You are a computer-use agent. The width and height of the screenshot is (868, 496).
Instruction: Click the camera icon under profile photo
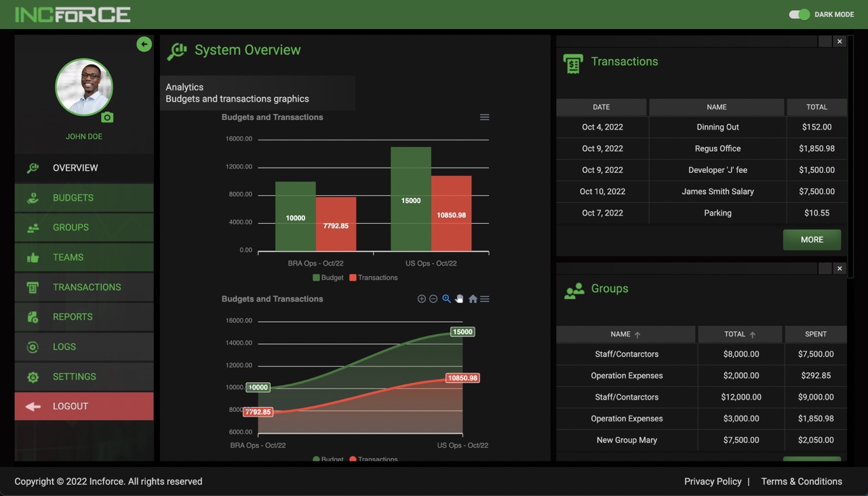tap(107, 117)
